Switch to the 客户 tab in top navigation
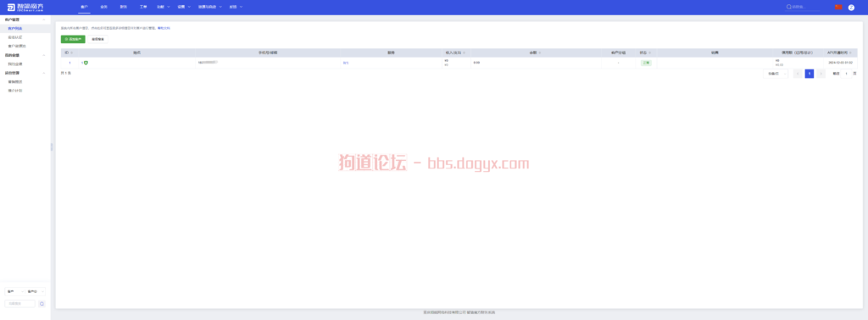The image size is (868, 320). click(x=84, y=7)
